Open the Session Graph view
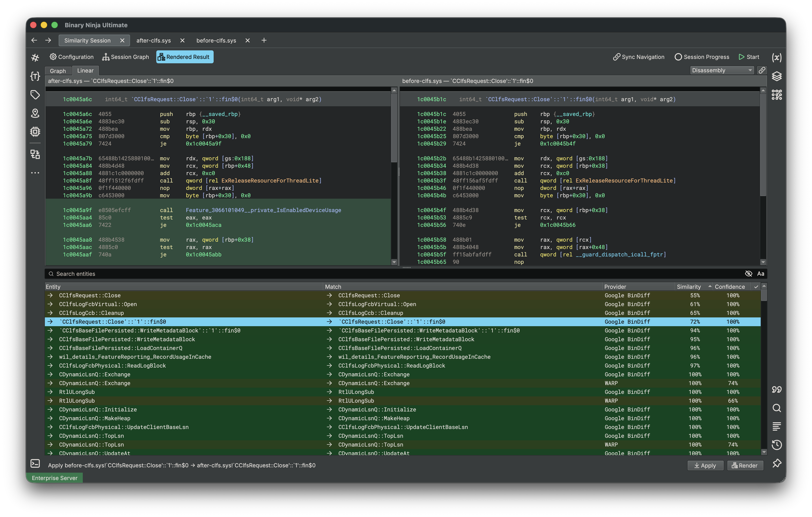Screen dimensions: 812x517 click(126, 57)
